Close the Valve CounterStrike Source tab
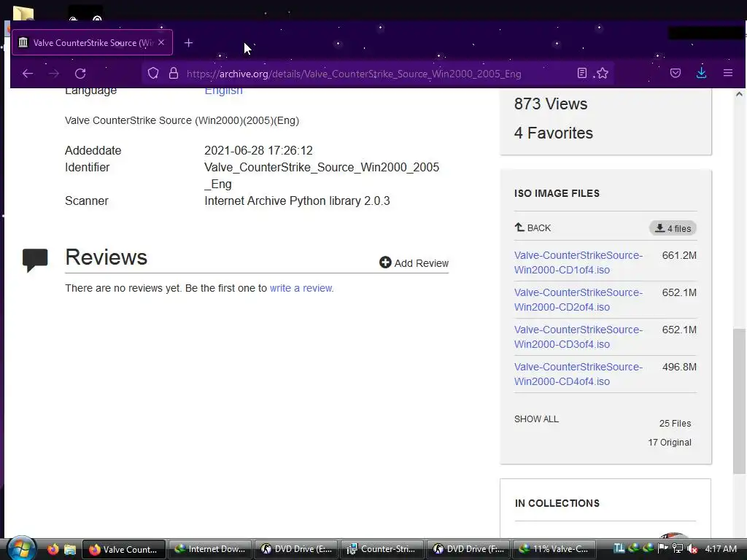Image resolution: width=747 pixels, height=560 pixels. click(161, 42)
